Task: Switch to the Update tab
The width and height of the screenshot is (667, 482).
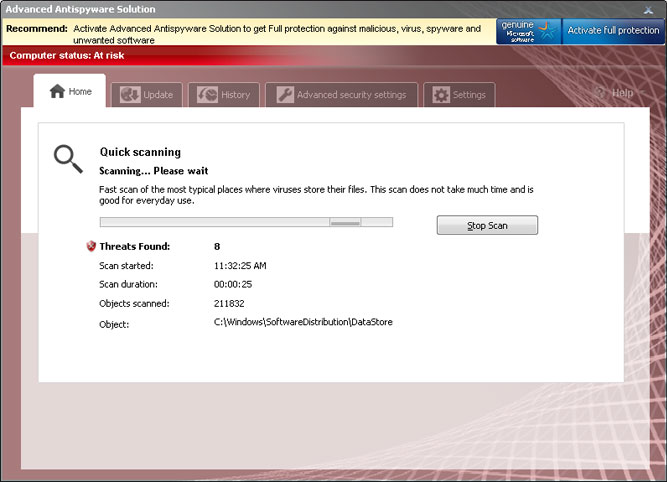Action: pyautogui.click(x=147, y=94)
